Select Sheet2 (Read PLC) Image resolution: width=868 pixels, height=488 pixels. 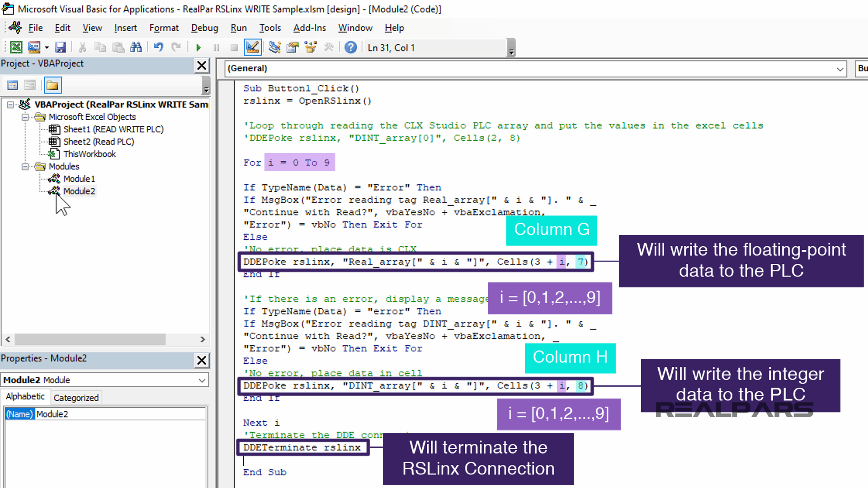click(99, 142)
